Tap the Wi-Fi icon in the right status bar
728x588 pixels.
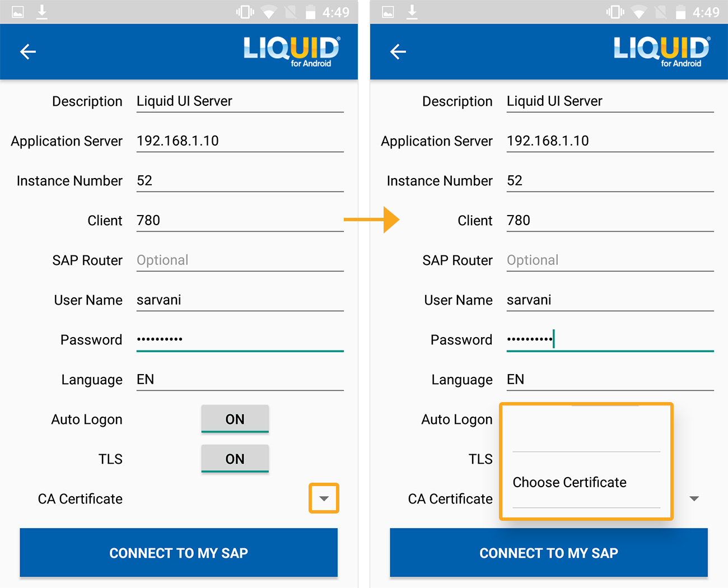pyautogui.click(x=639, y=12)
